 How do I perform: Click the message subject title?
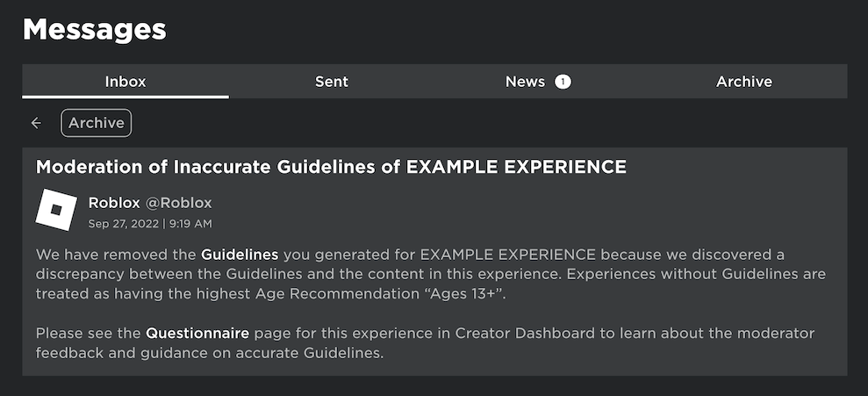coord(331,167)
